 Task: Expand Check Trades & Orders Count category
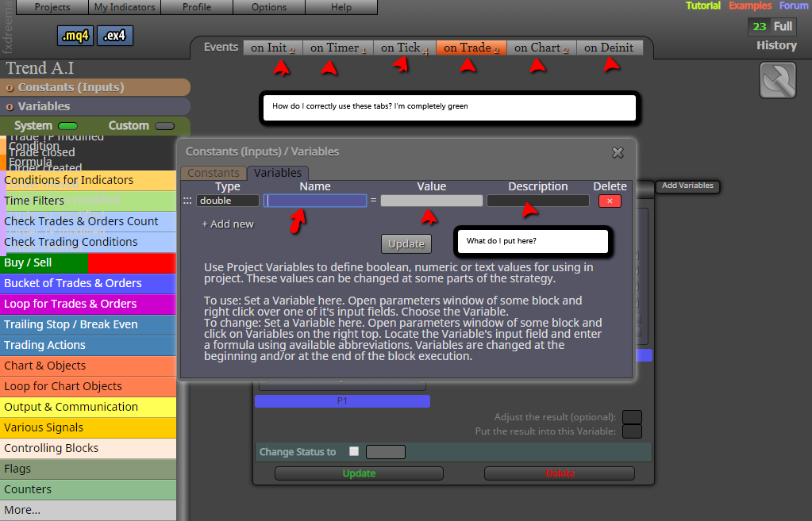88,221
